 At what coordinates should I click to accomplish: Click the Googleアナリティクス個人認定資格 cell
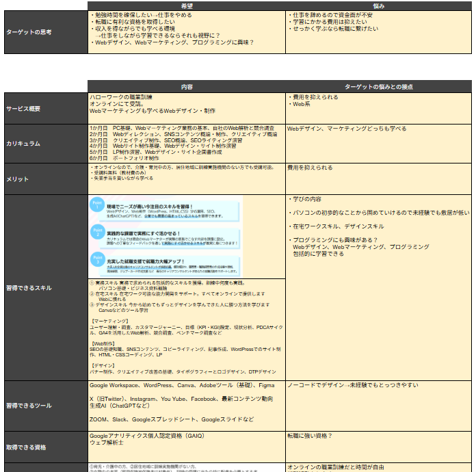(x=186, y=439)
